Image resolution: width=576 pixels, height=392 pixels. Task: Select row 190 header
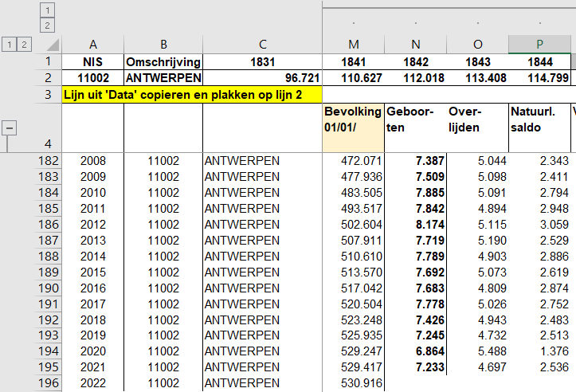pyautogui.click(x=48, y=288)
